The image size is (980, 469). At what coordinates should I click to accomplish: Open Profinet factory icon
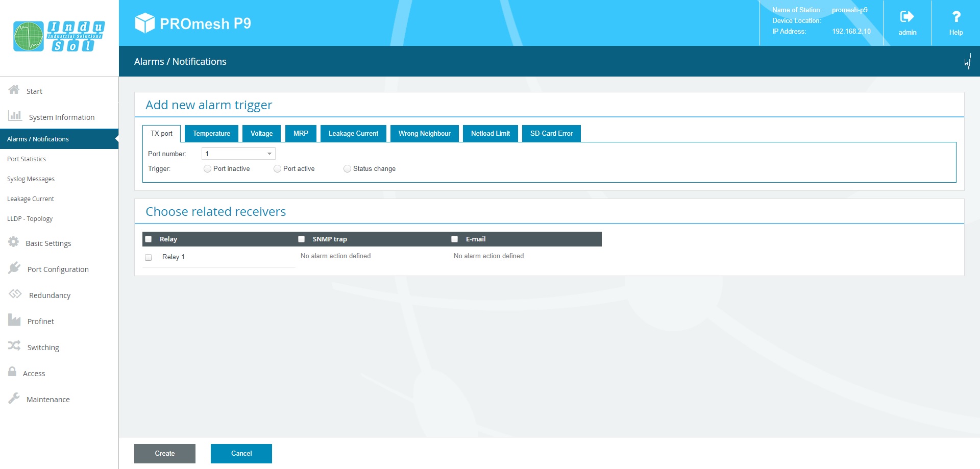pos(14,320)
